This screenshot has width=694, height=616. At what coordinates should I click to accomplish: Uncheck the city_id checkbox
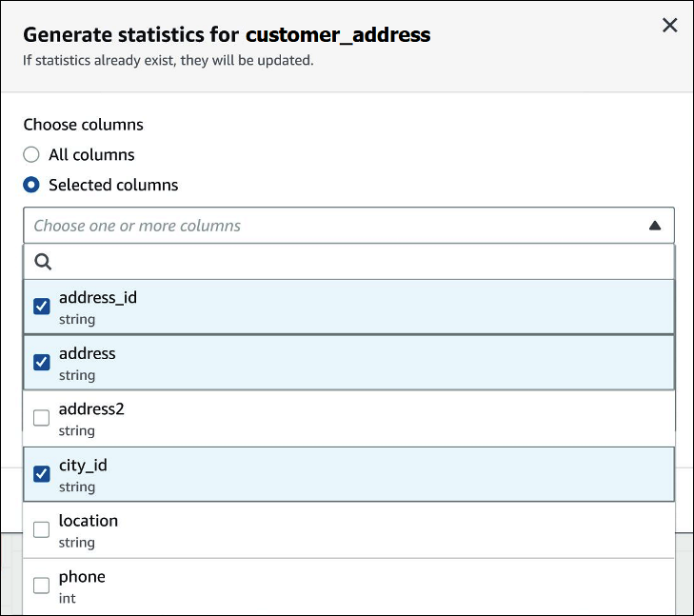point(42,473)
